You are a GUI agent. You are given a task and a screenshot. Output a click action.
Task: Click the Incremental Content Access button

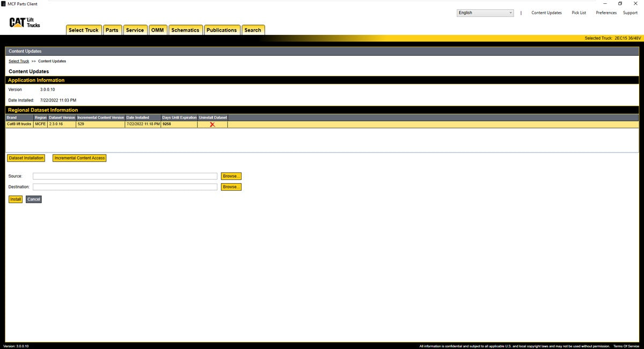coord(79,158)
